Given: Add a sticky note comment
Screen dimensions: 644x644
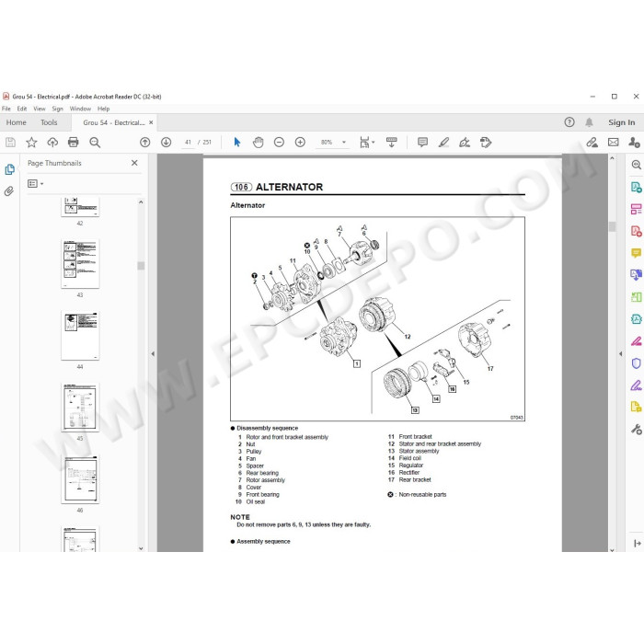Looking at the screenshot, I should click(422, 143).
